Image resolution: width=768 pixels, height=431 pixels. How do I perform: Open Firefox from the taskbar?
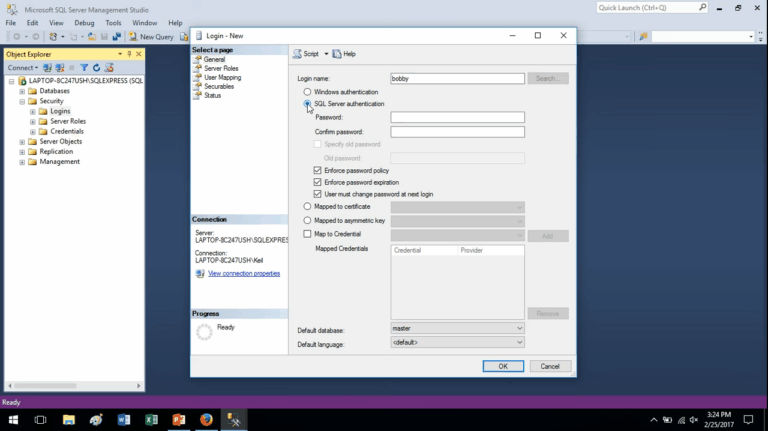(206, 420)
